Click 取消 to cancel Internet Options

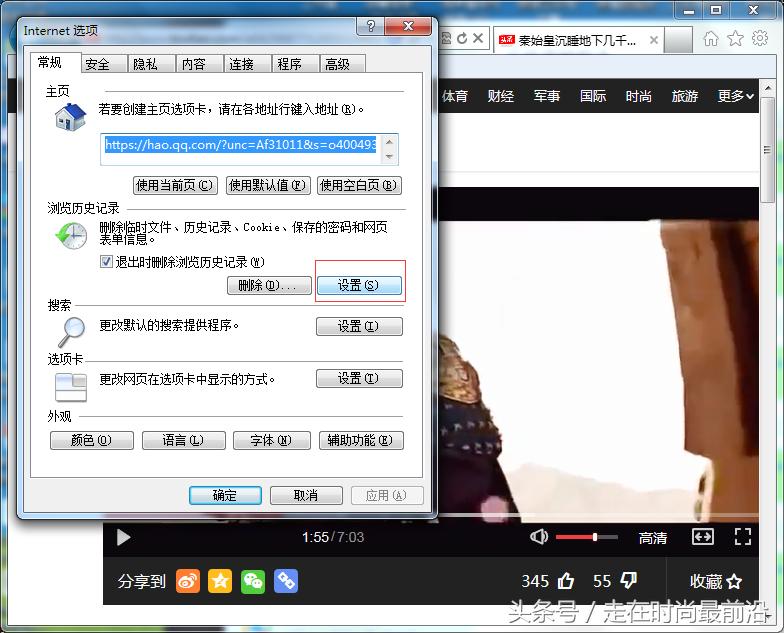point(306,496)
